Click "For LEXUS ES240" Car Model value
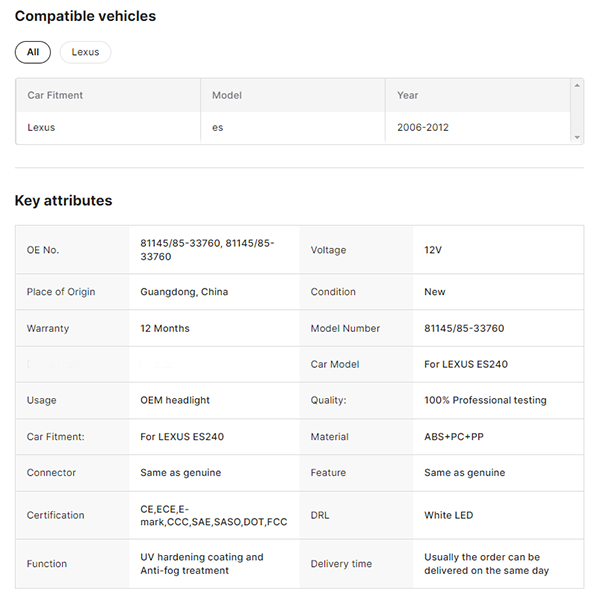The height and width of the screenshot is (600, 600). (466, 364)
